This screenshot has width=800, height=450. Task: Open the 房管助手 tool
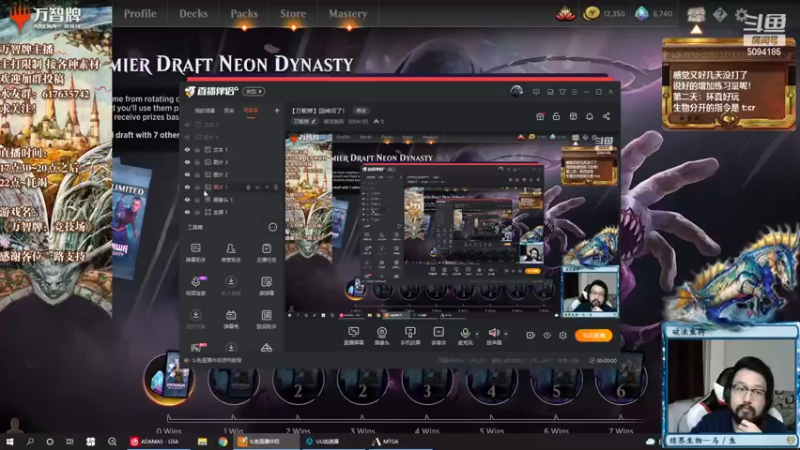[x=231, y=253]
